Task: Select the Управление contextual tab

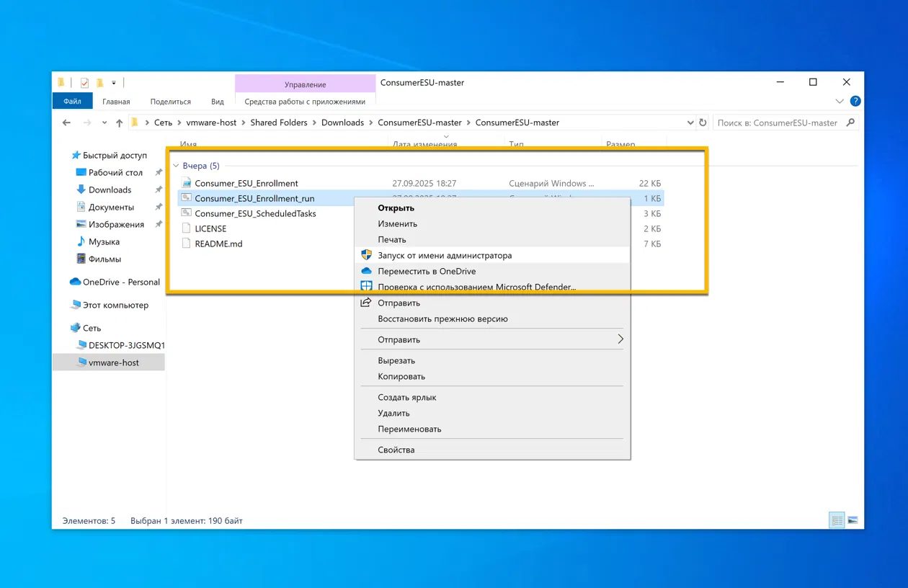Action: [x=306, y=84]
